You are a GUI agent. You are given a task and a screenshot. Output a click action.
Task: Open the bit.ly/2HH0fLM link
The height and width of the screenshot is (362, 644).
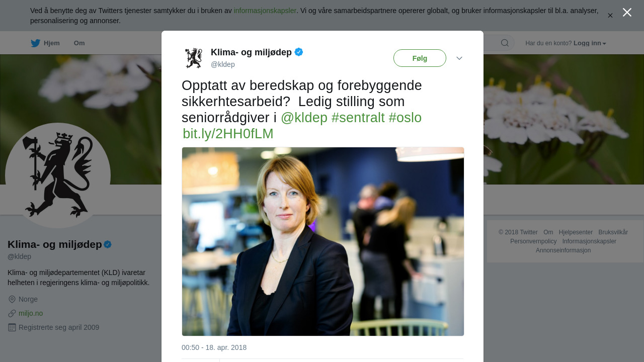pyautogui.click(x=228, y=134)
